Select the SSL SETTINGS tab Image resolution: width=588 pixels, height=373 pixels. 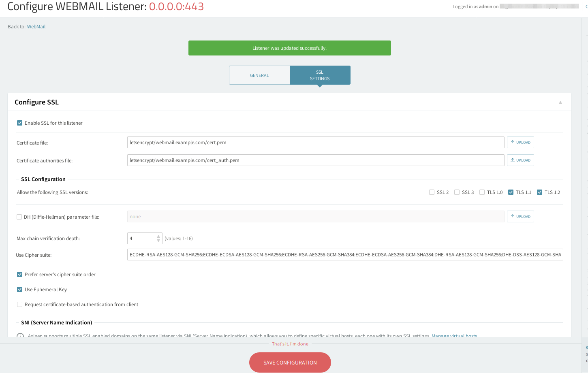320,75
